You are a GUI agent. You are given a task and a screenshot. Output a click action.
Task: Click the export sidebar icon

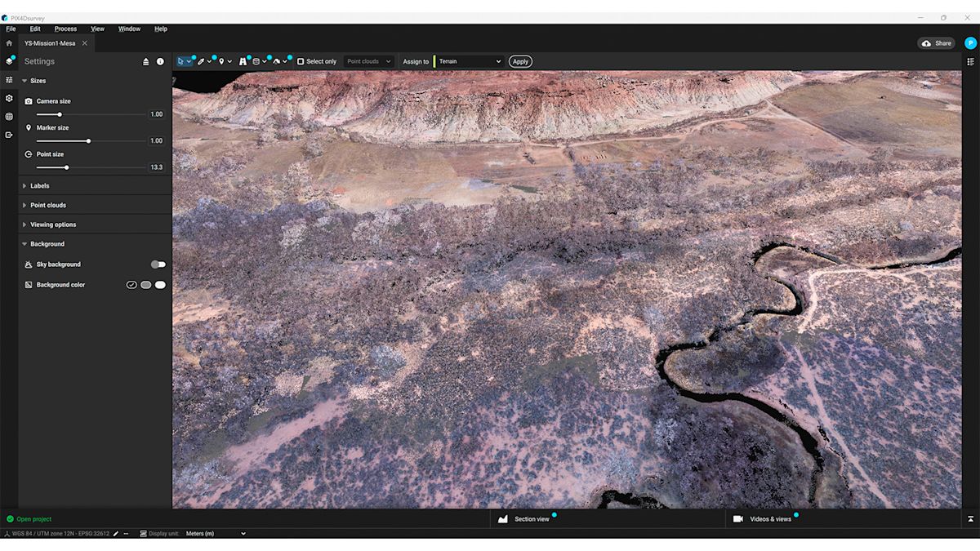click(x=10, y=135)
